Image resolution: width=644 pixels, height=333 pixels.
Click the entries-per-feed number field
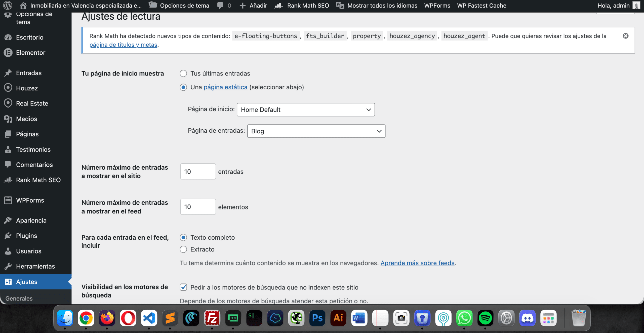pos(198,207)
